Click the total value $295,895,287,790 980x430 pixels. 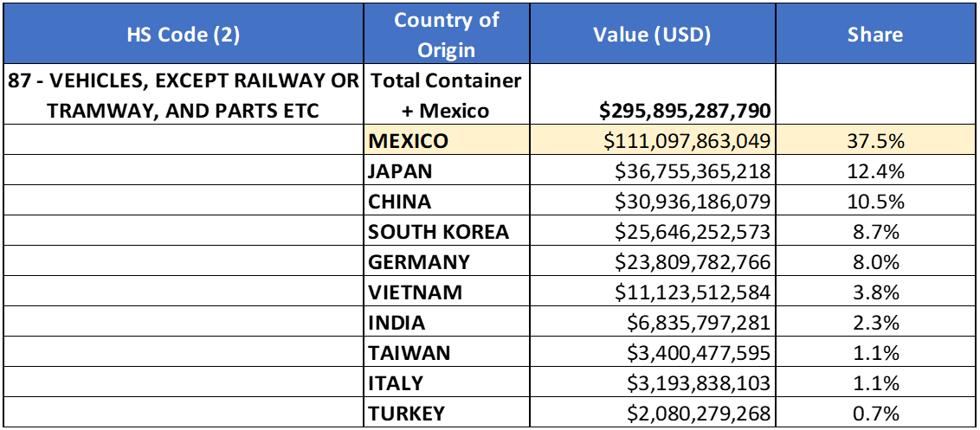[x=673, y=111]
